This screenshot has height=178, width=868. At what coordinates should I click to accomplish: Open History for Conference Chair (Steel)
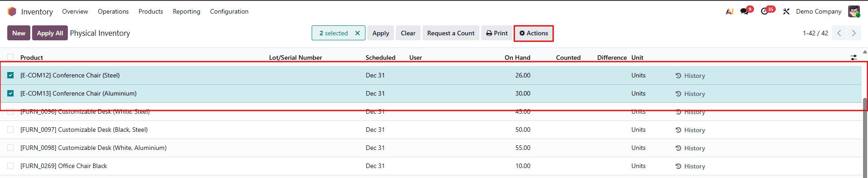[690, 76]
